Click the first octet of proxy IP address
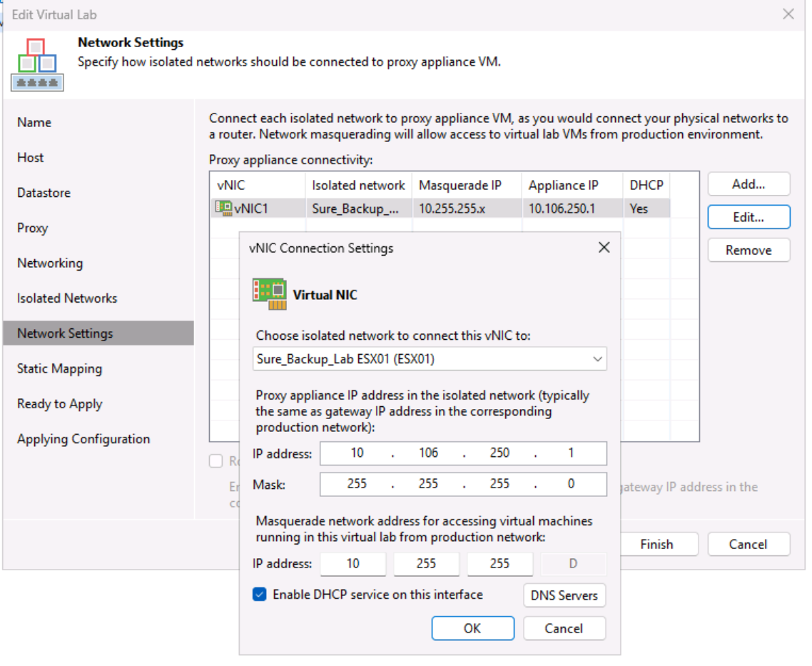Image resolution: width=812 pixels, height=666 pixels. click(357, 453)
